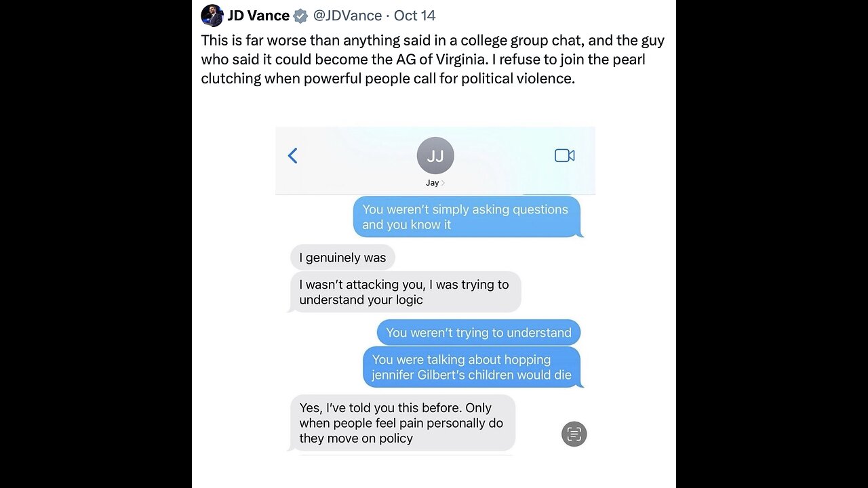Click the "AG of Virginia" tweet sentence
The height and width of the screenshot is (488, 868).
(x=434, y=59)
